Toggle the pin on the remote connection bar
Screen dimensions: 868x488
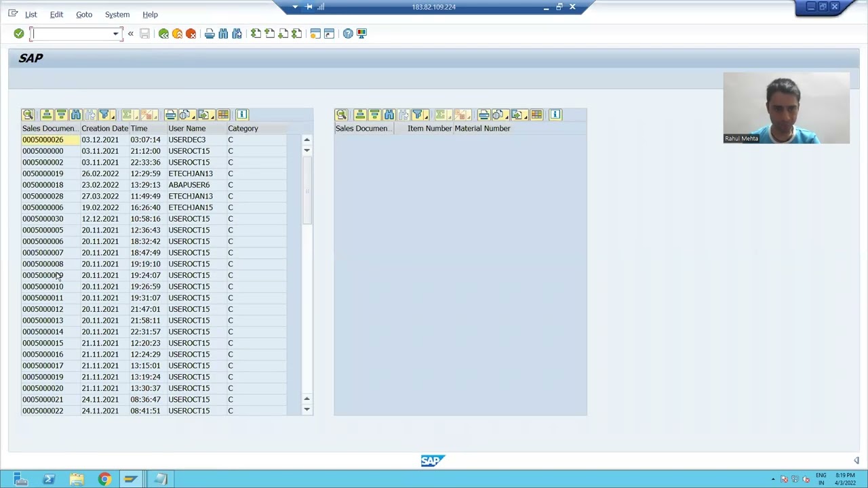click(x=309, y=7)
